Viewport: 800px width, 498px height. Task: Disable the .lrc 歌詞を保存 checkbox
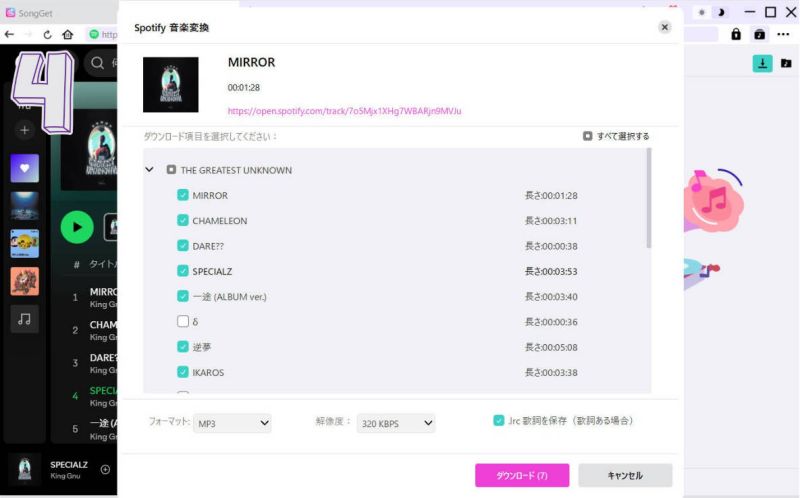point(499,421)
